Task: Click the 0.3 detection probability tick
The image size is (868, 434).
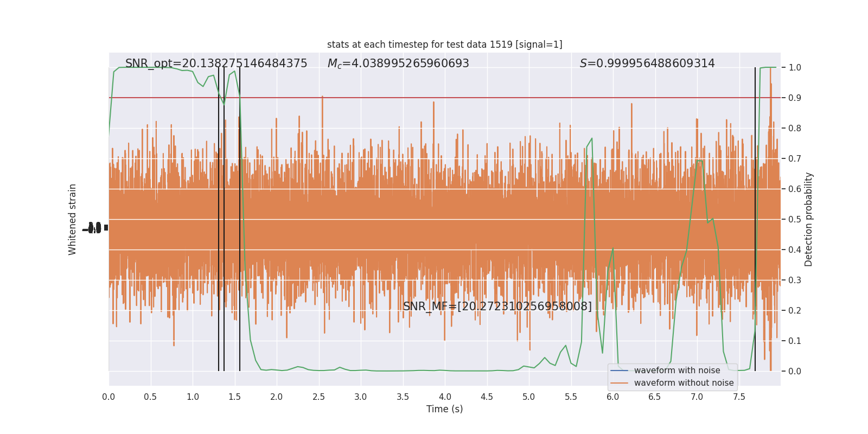Action: 795,280
